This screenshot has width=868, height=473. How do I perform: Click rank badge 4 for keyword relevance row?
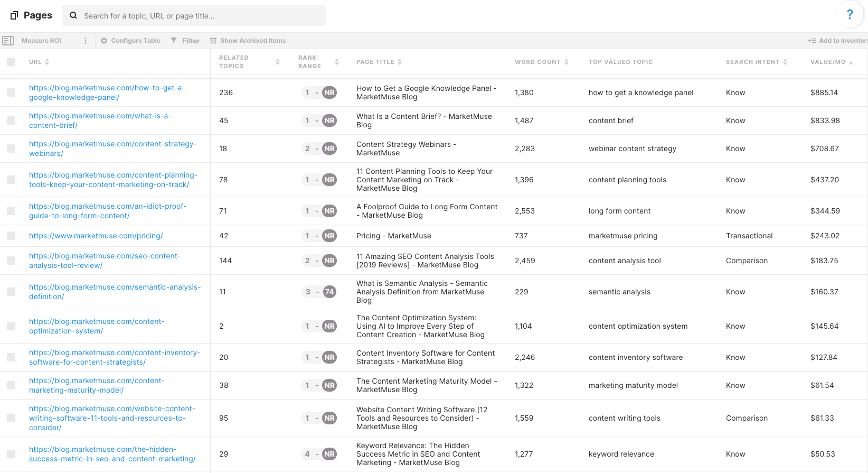(x=307, y=454)
